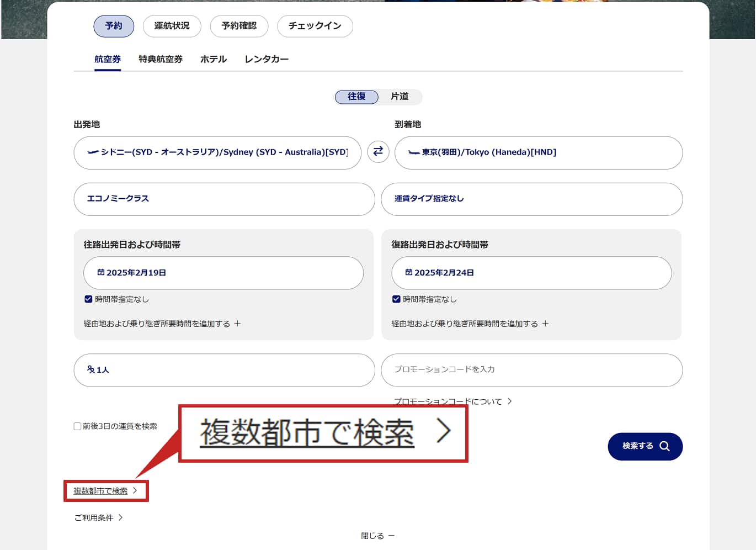
Task: Enable 前後3日の運賃を検索 checkbox
Action: (x=78, y=426)
